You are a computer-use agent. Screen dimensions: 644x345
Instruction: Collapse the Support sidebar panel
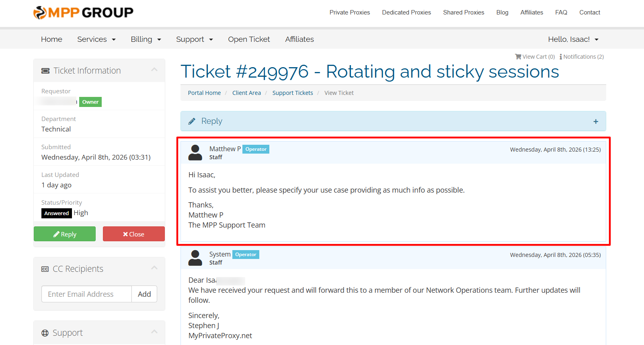(154, 332)
